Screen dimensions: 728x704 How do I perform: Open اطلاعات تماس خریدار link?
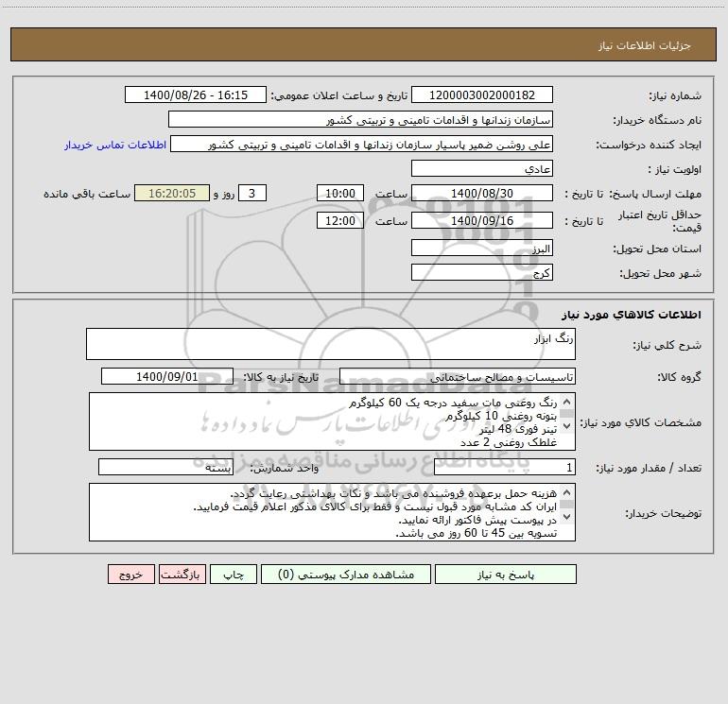[115, 145]
